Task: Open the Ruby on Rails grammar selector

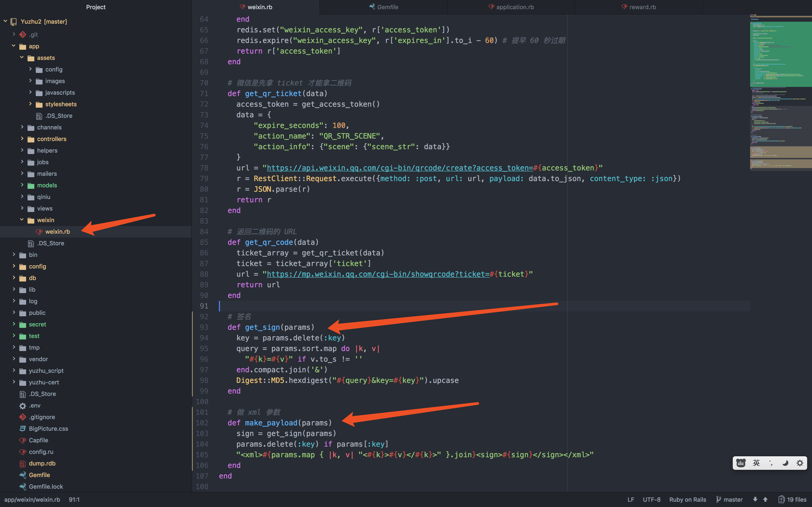Action: pyautogui.click(x=688, y=499)
